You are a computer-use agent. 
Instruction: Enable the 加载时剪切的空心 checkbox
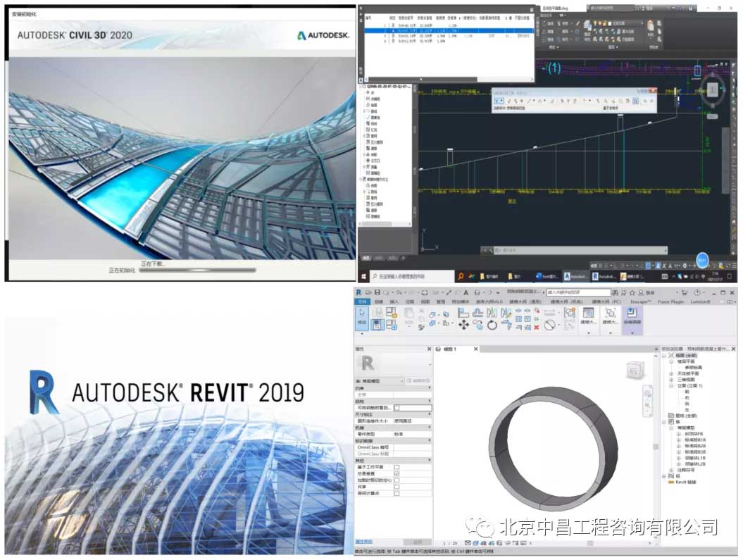[x=397, y=480]
